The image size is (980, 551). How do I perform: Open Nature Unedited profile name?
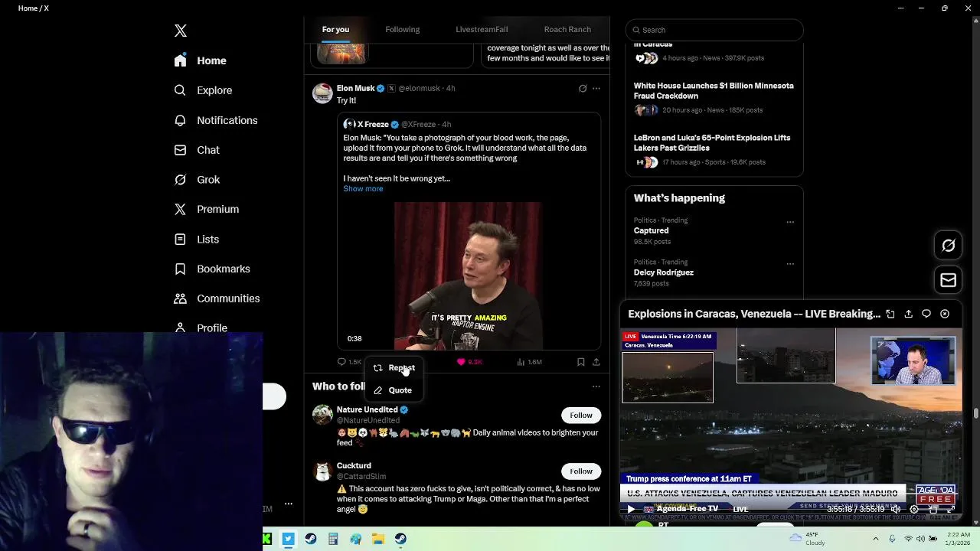point(367,409)
